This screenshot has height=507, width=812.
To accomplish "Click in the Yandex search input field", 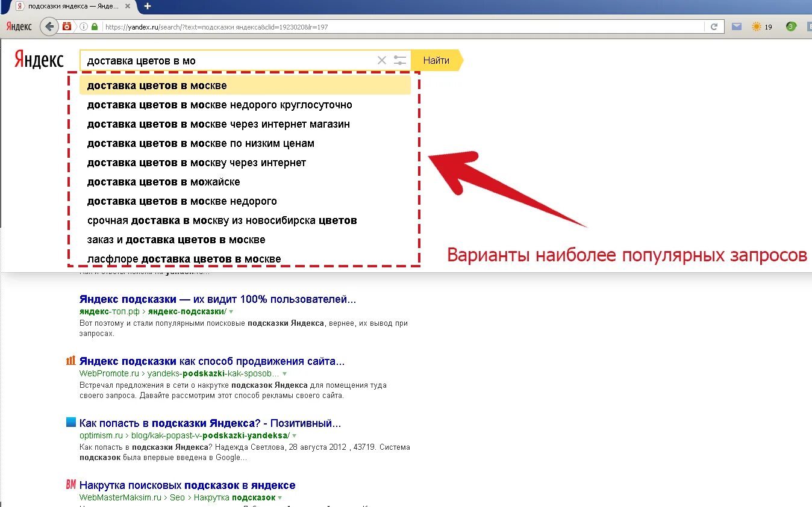I will click(229, 60).
